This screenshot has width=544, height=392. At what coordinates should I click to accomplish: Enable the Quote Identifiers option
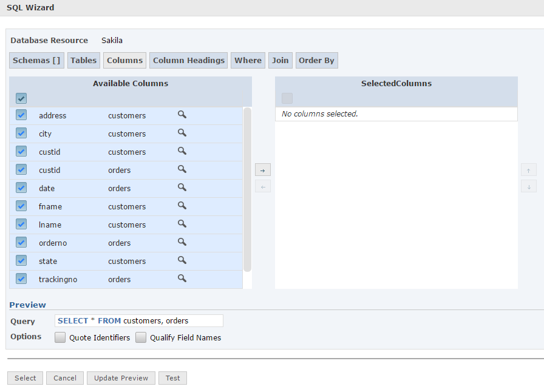tap(60, 337)
